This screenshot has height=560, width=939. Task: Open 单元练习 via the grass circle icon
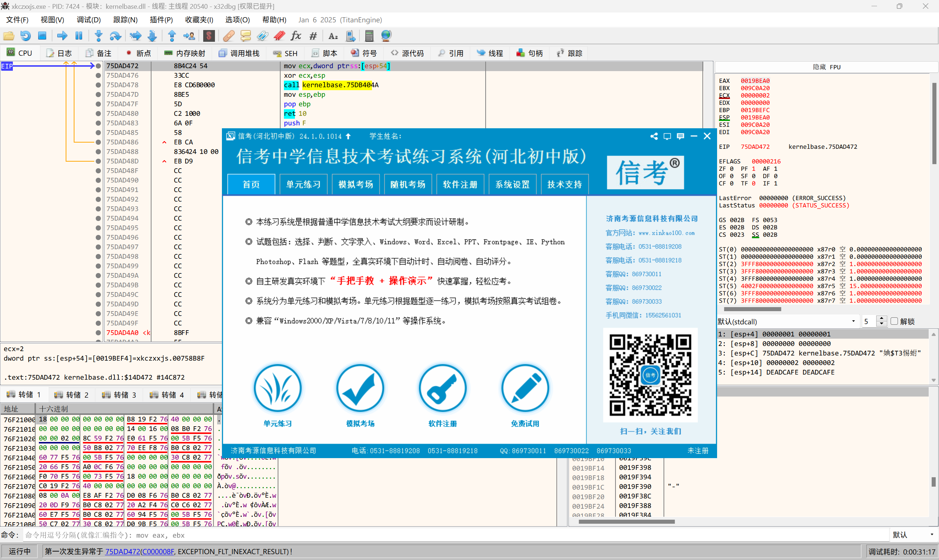[278, 387]
